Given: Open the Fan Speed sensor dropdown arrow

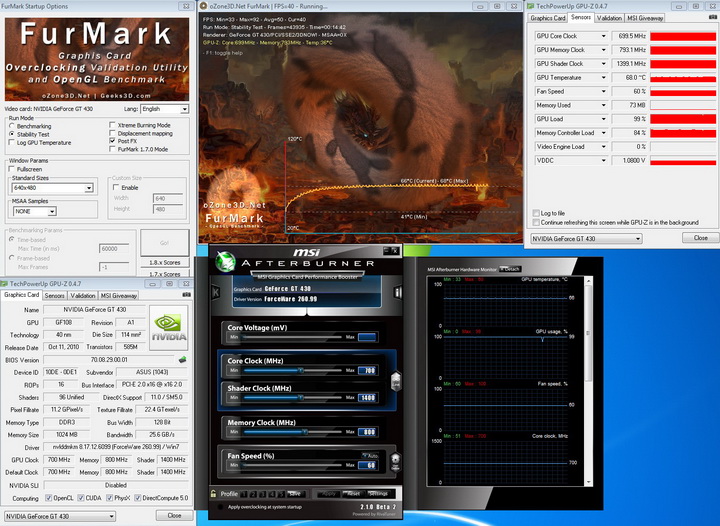Looking at the screenshot, I should coord(603,91).
